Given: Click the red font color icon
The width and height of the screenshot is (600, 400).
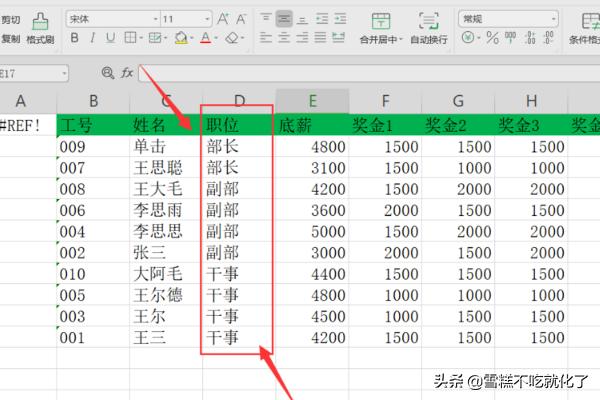Looking at the screenshot, I should 205,39.
